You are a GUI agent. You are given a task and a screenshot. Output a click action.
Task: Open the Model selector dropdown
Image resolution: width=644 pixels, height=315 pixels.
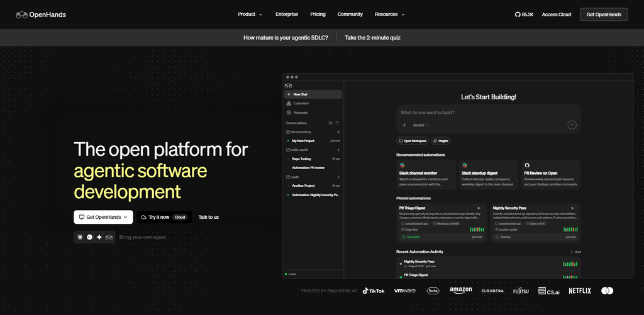[x=421, y=125]
